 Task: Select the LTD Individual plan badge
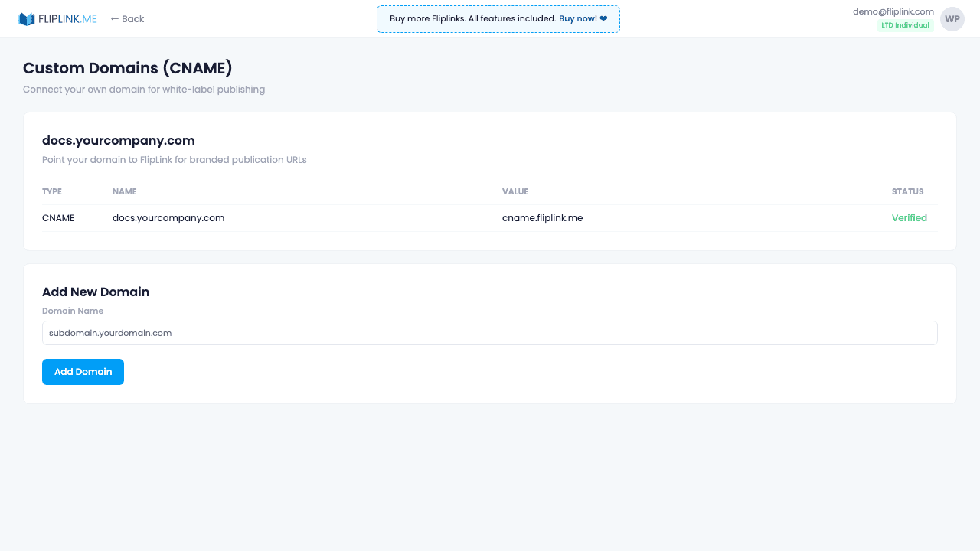(906, 24)
